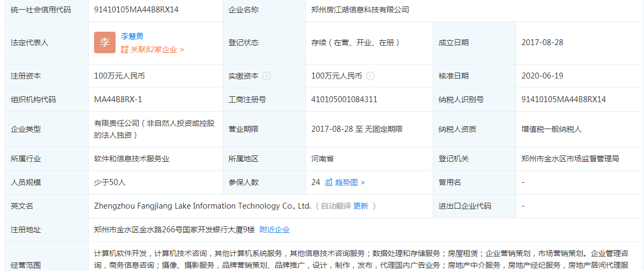Click info icon beside 实缴资本 label
The width and height of the screenshot is (644, 271).
267,76
